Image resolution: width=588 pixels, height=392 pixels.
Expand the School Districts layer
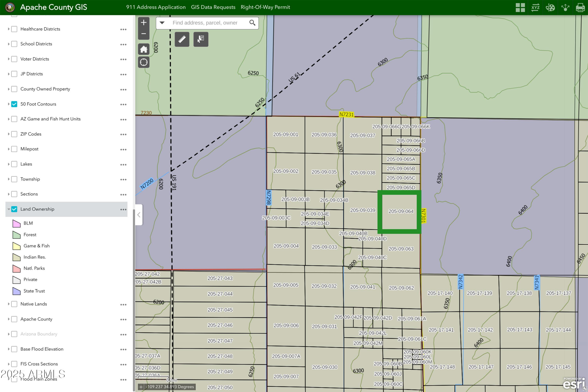(x=8, y=44)
